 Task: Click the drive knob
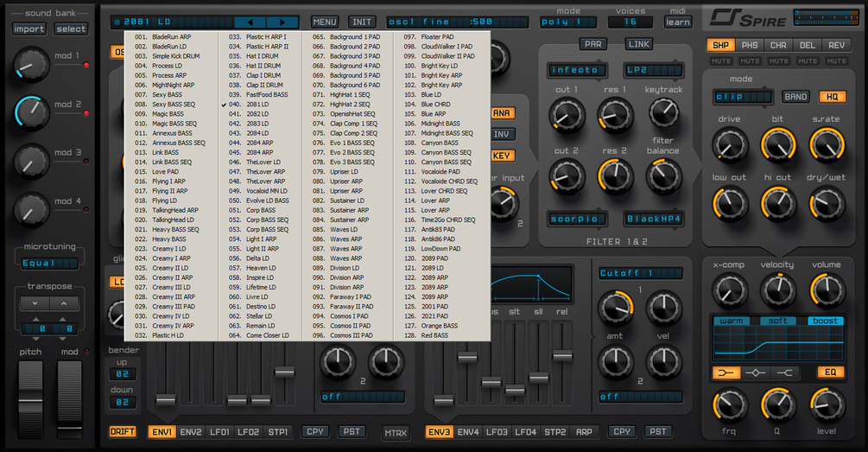[x=730, y=145]
